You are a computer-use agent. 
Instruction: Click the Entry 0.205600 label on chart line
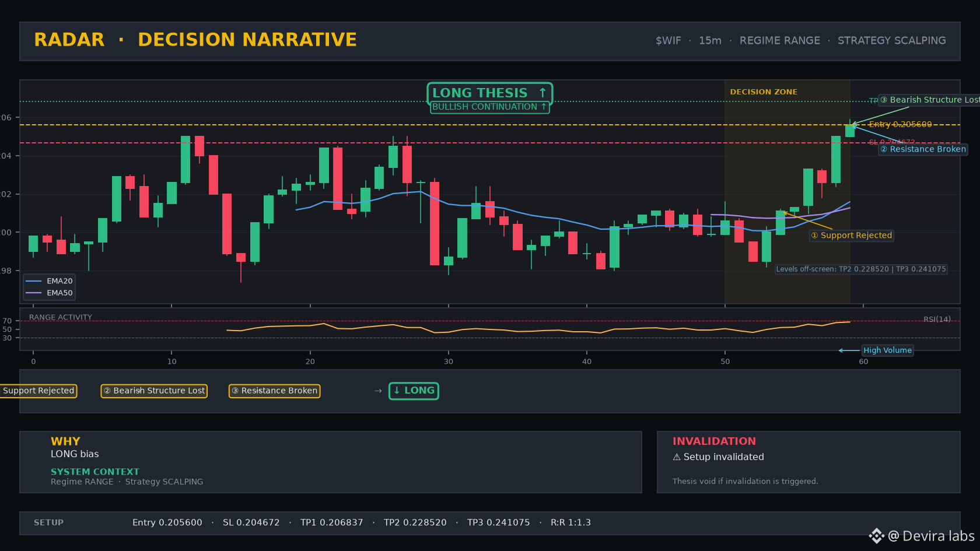pyautogui.click(x=900, y=124)
